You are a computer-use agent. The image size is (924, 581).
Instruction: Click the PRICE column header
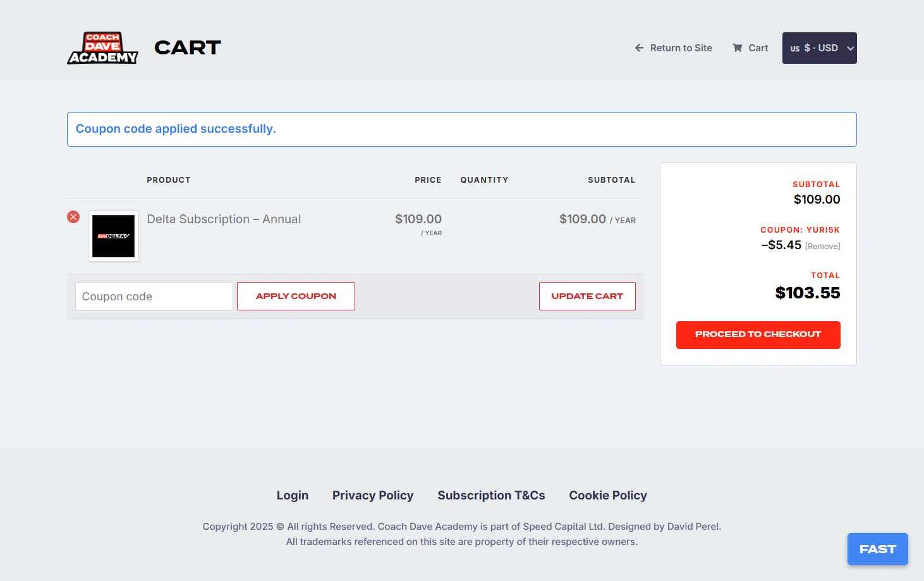coord(428,180)
